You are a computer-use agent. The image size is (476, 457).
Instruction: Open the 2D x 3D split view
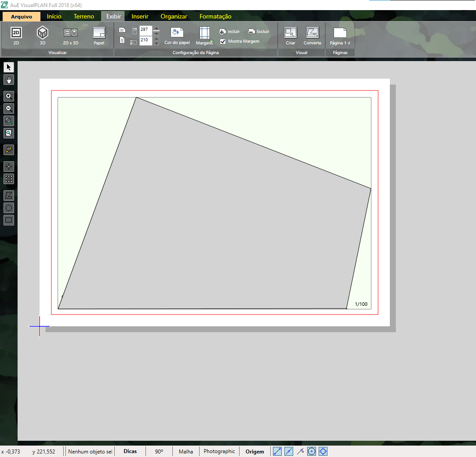pos(70,35)
